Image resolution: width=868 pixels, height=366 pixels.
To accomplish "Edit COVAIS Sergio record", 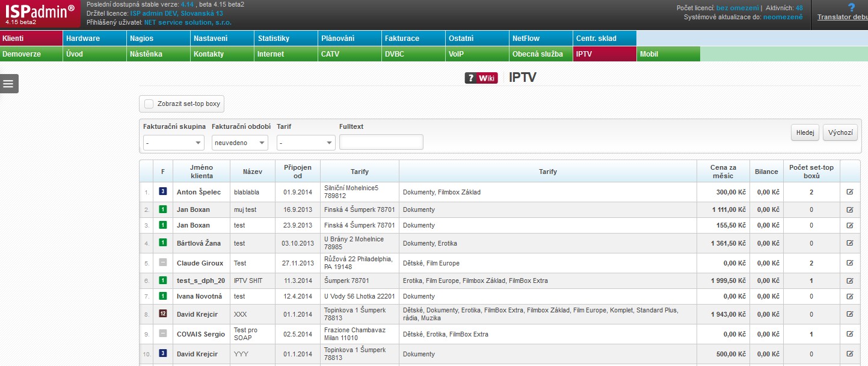I will tap(850, 334).
